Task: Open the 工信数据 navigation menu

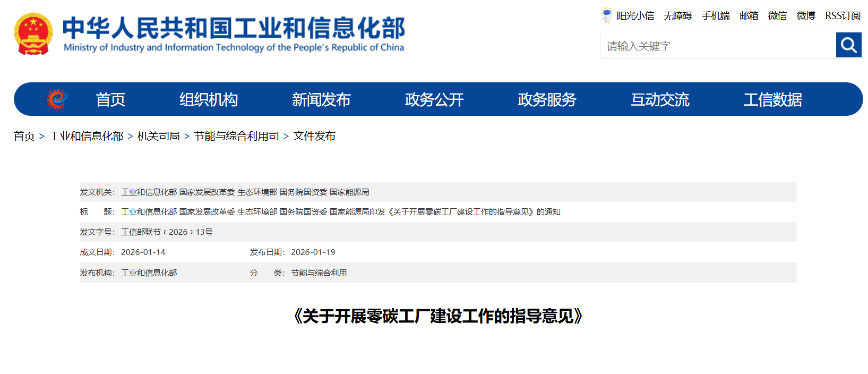Action: (772, 99)
